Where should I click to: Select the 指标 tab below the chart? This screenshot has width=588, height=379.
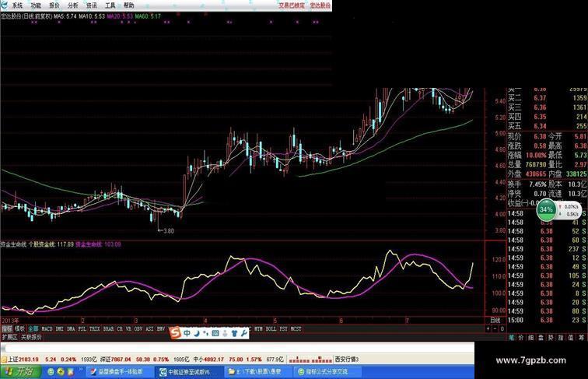tap(7, 328)
